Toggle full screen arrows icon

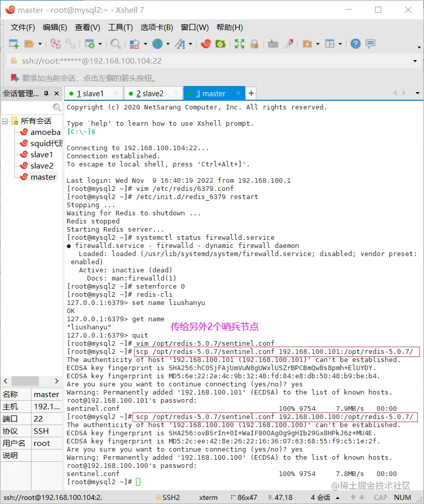(x=240, y=44)
